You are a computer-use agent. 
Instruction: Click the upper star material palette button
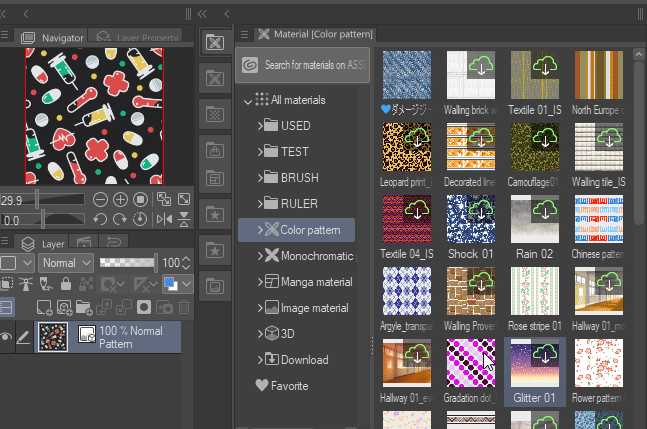[x=215, y=214]
